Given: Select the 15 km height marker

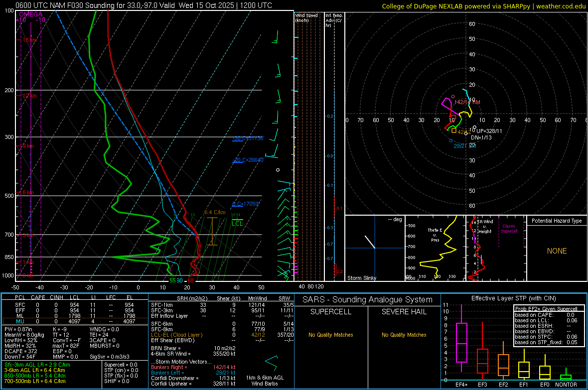Looking at the screenshot, I should point(30,40).
